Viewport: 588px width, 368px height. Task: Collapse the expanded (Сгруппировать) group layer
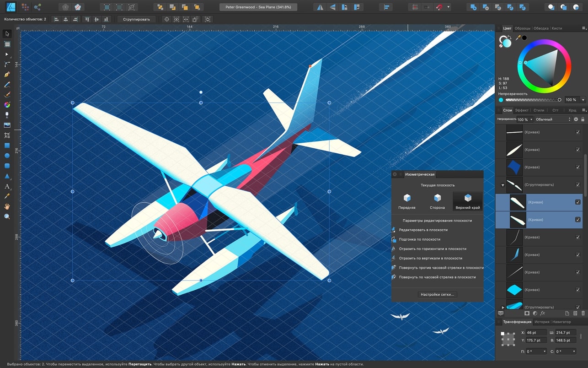pos(502,185)
